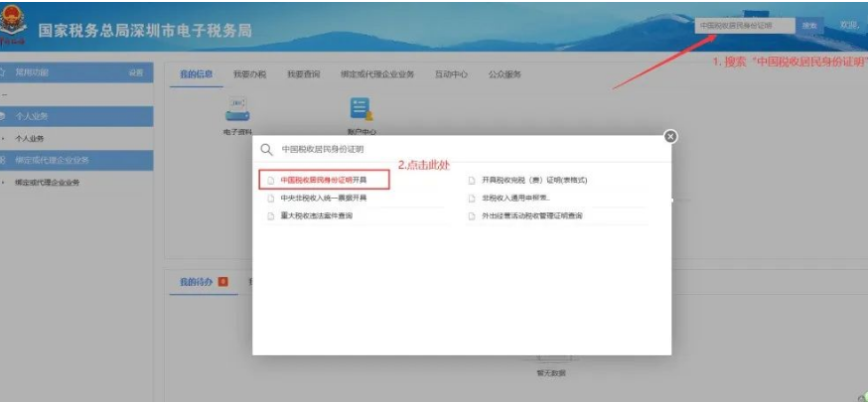The width and height of the screenshot is (868, 402).
Task: Click the star icon beside 常用功能
Action: (x=3, y=73)
